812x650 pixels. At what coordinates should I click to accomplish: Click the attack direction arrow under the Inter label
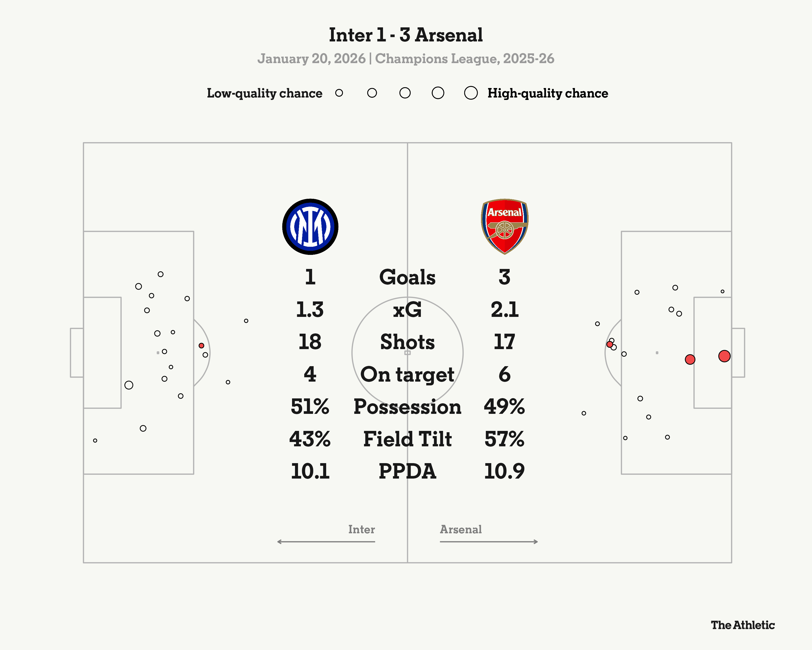[326, 542]
